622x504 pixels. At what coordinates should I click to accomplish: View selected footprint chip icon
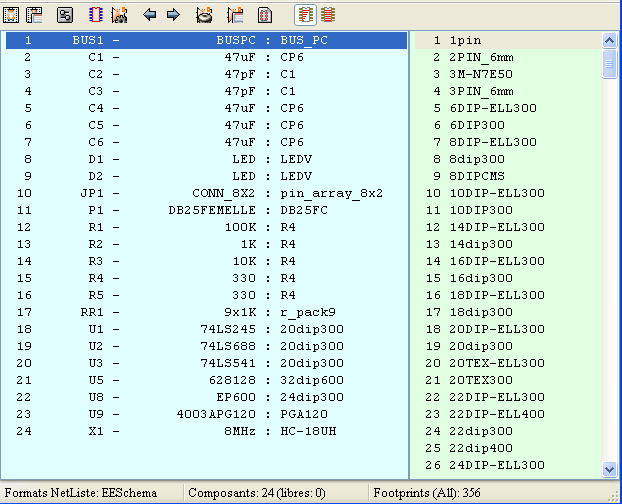click(x=96, y=15)
